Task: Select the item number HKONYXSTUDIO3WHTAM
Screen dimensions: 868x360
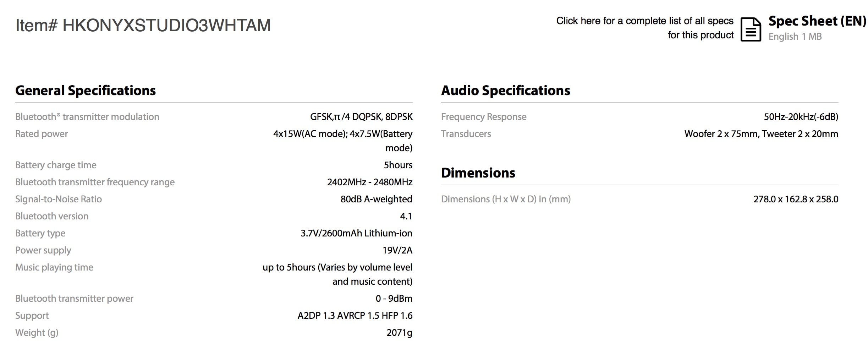Action: tap(142, 25)
